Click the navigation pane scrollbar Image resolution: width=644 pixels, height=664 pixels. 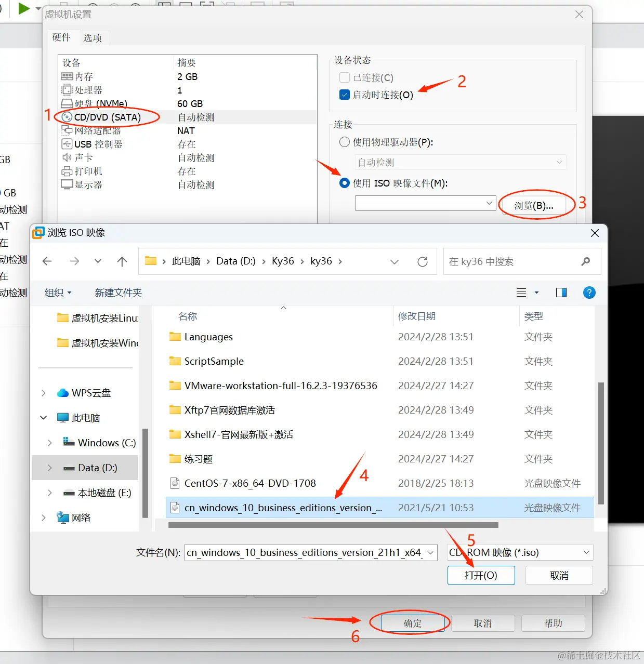[x=145, y=473]
